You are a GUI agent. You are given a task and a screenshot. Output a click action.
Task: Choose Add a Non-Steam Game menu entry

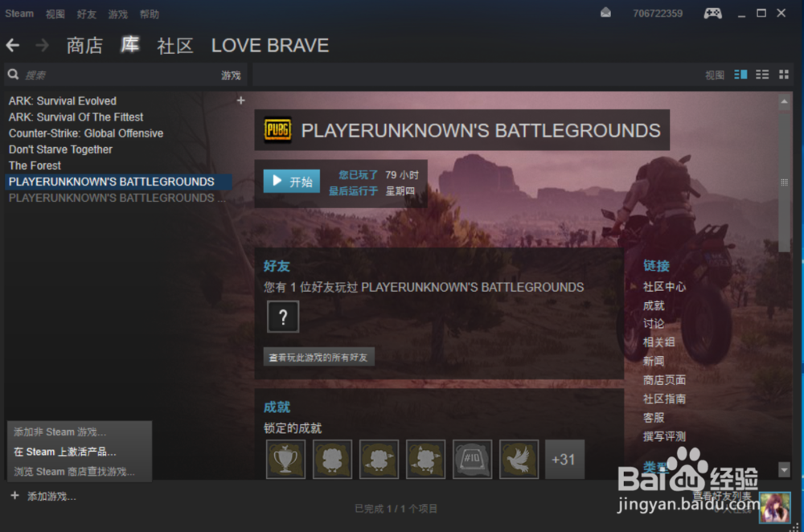click(60, 432)
